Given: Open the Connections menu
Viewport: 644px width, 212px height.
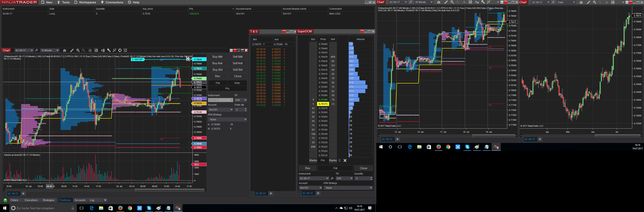Looking at the screenshot, I should tap(112, 2).
